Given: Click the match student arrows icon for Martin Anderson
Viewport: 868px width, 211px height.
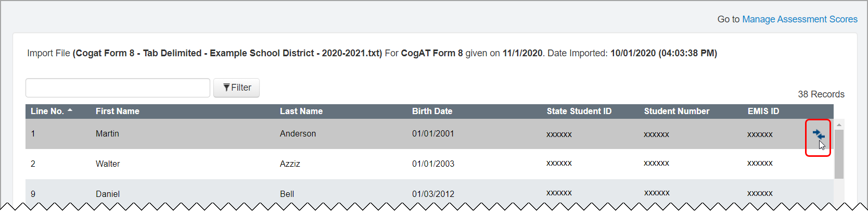Looking at the screenshot, I should (818, 135).
